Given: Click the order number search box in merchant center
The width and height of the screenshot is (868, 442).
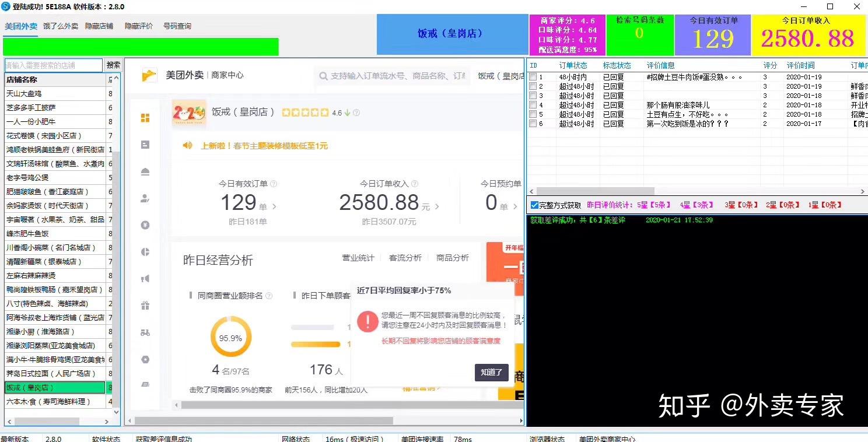Looking at the screenshot, I should pos(393,76).
